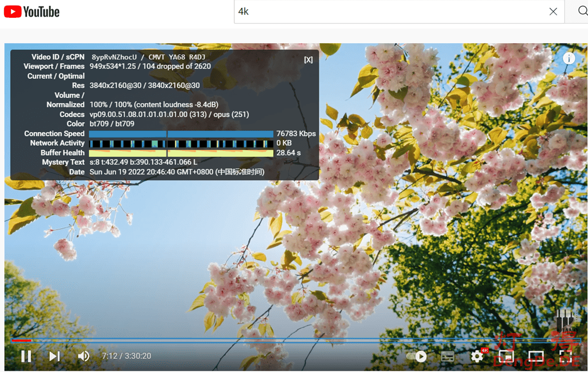Click the video info card icon
The image size is (588, 372).
tap(569, 58)
